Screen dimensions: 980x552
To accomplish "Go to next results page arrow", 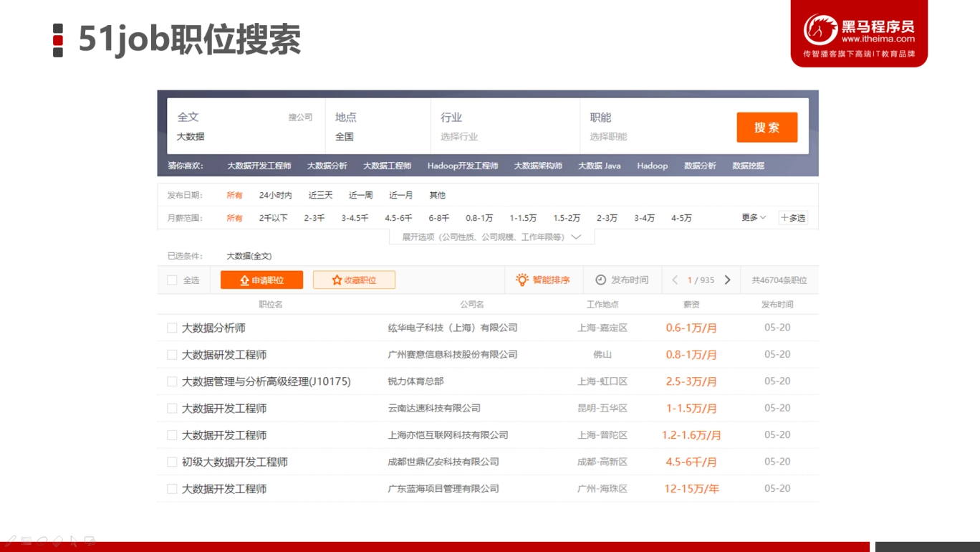I will (728, 280).
